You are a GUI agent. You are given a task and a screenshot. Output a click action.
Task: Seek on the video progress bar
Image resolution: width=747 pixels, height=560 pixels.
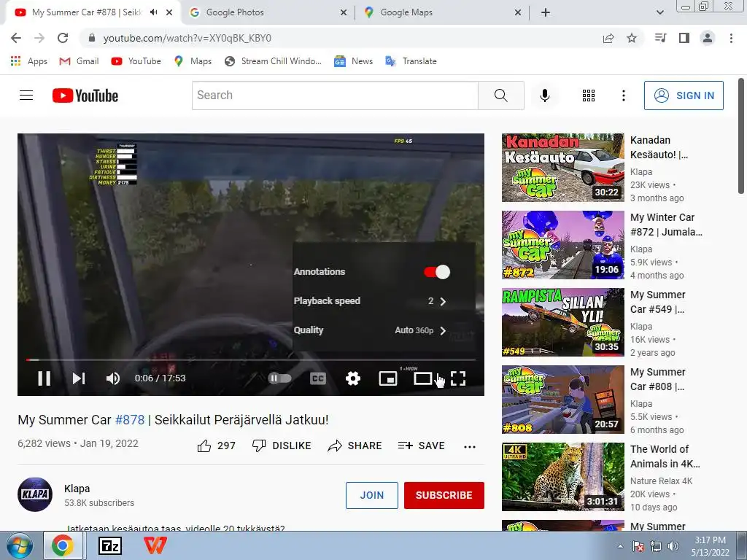(251, 359)
